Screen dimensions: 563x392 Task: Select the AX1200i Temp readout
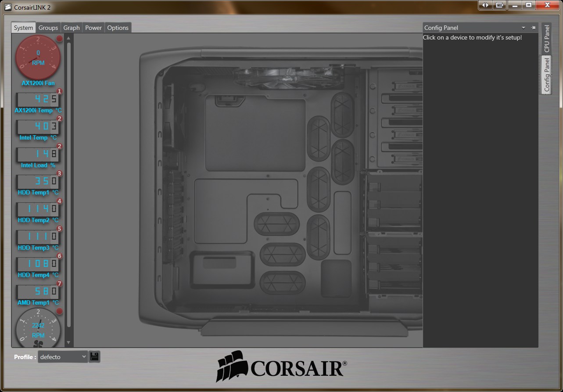pyautogui.click(x=38, y=100)
